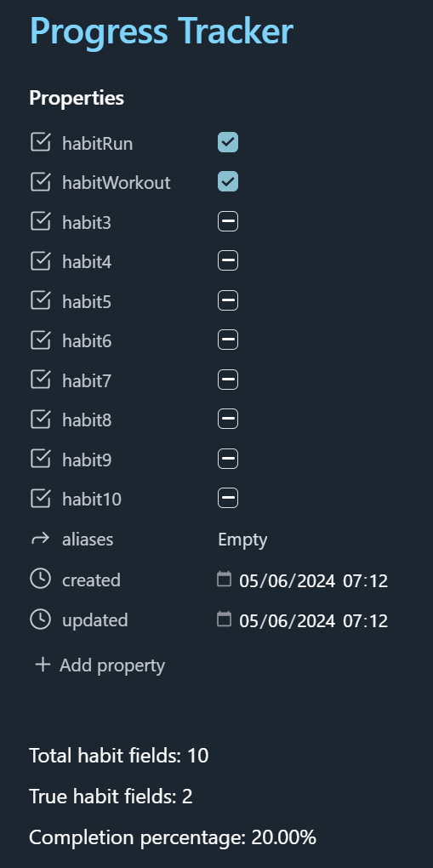Image resolution: width=433 pixels, height=868 pixels.
Task: Toggle the habit10 checkbox value
Action: [x=228, y=498]
